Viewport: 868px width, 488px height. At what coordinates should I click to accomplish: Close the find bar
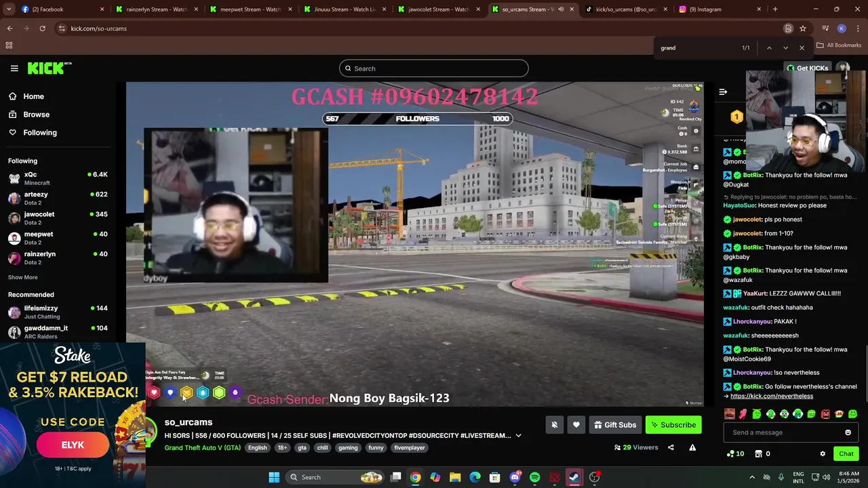tap(802, 48)
